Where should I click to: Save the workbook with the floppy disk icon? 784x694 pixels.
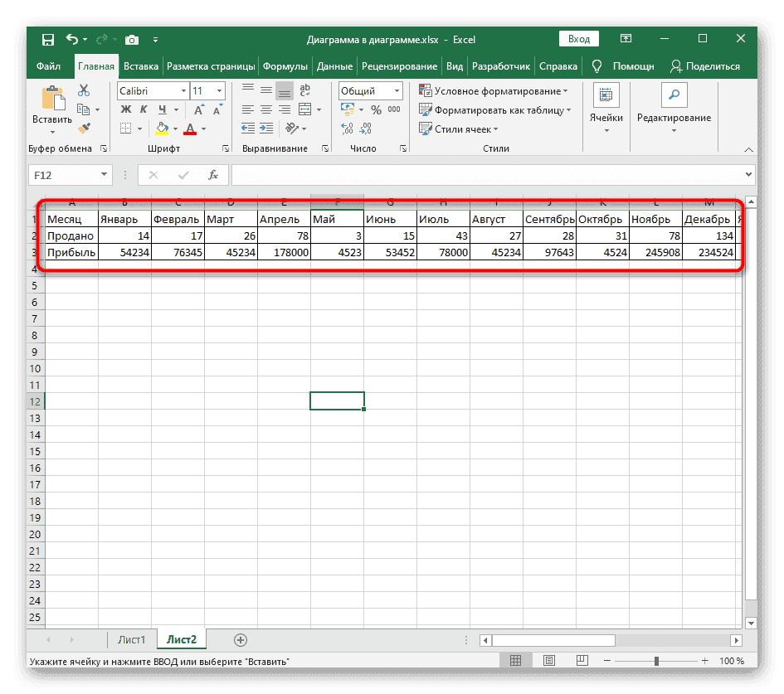[48, 39]
